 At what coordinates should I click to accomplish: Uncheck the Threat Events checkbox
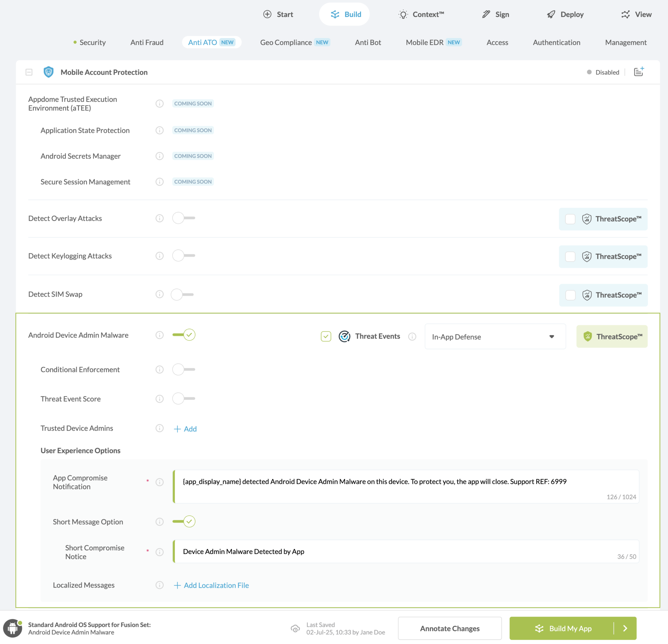click(x=326, y=336)
